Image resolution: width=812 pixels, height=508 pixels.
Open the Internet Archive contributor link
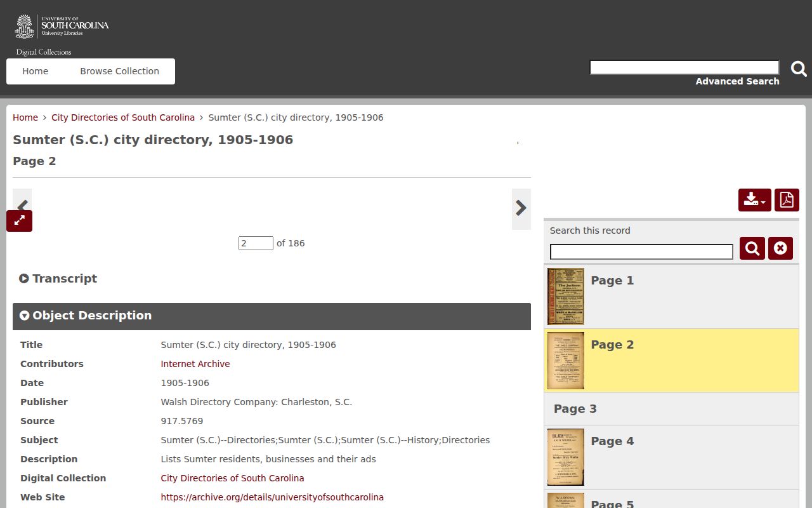click(195, 364)
